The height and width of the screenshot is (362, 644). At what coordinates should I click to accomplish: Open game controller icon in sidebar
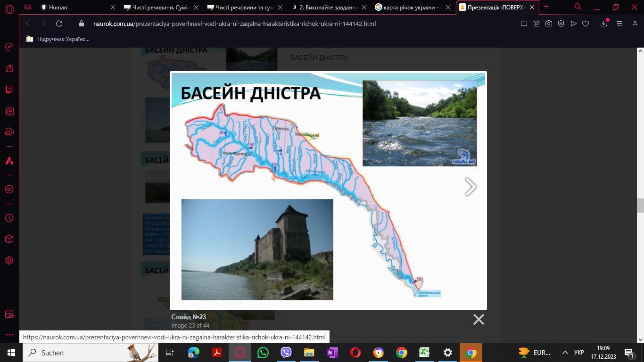pyautogui.click(x=9, y=132)
